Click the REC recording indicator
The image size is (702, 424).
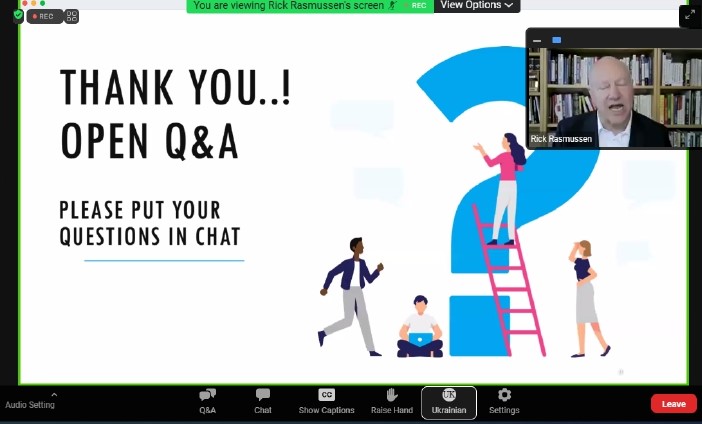point(44,17)
